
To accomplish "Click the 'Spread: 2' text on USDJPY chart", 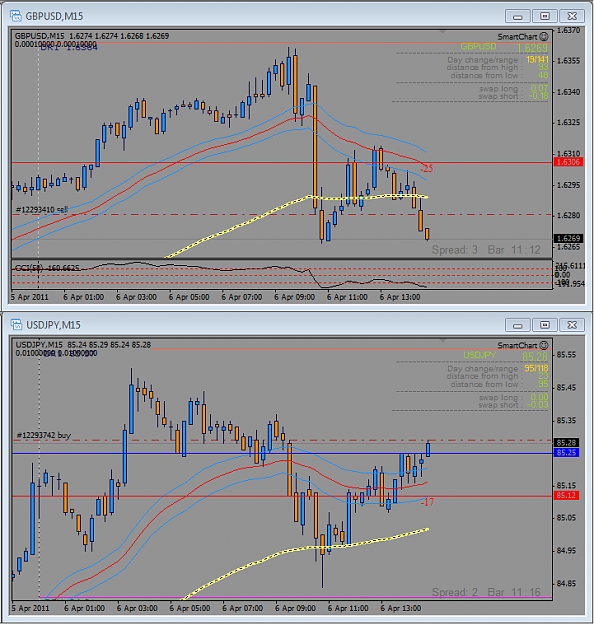I will [x=454, y=592].
